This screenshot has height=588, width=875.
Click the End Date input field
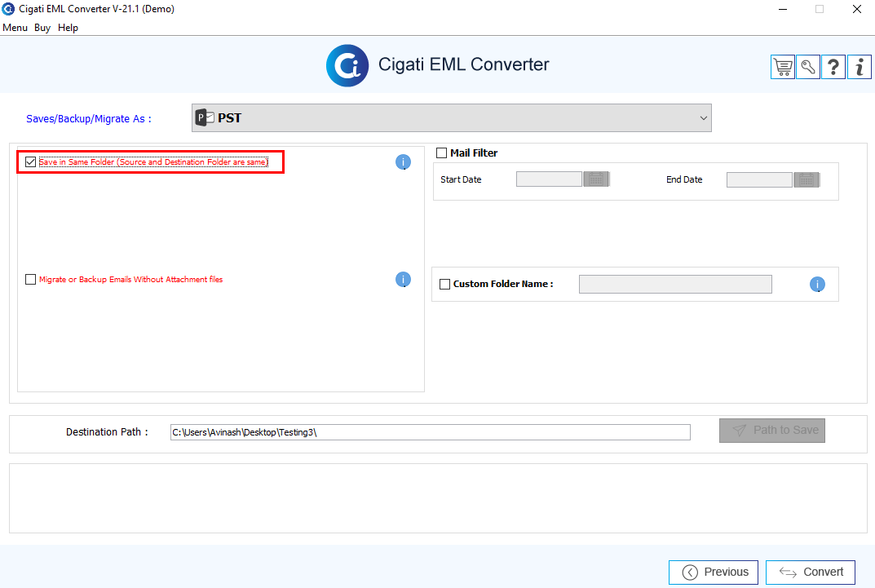tap(759, 179)
